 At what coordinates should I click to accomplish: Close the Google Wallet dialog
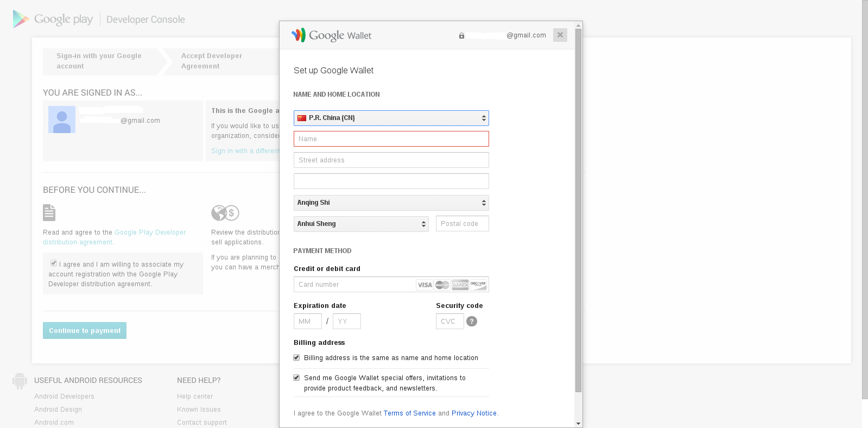tap(560, 35)
